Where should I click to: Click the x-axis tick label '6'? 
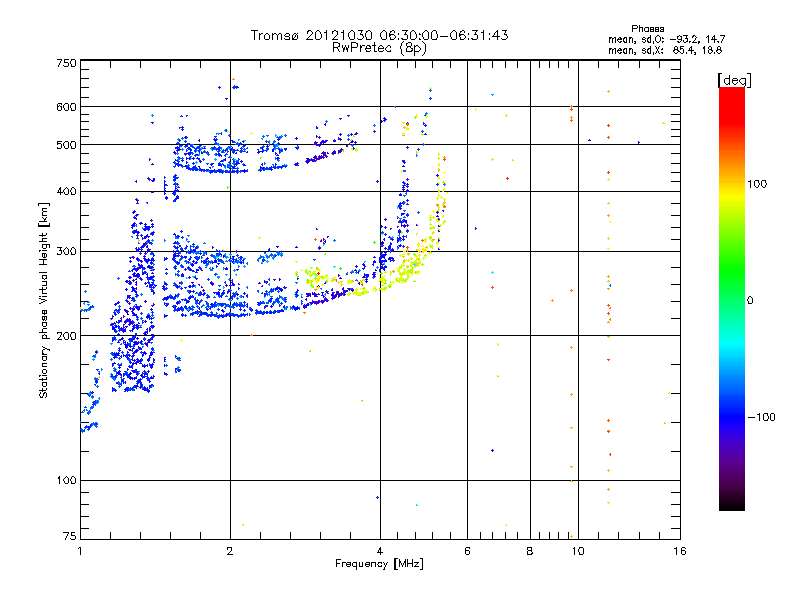[x=467, y=551]
